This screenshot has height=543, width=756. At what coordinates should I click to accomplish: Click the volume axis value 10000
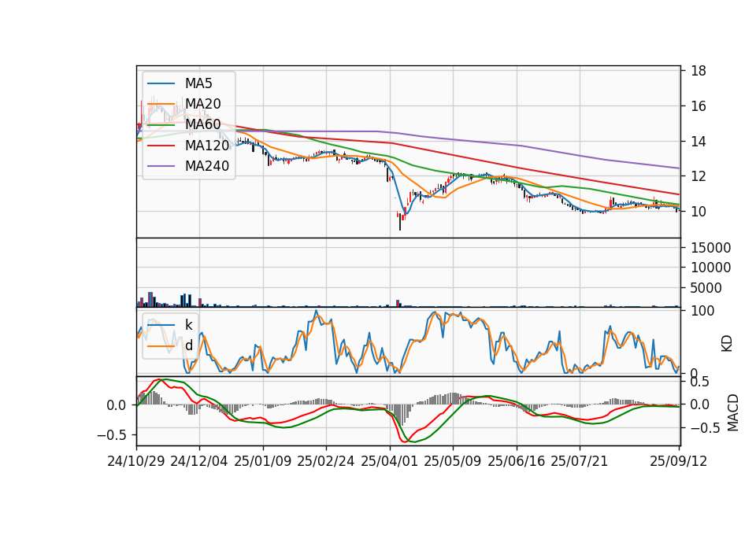tap(710, 268)
